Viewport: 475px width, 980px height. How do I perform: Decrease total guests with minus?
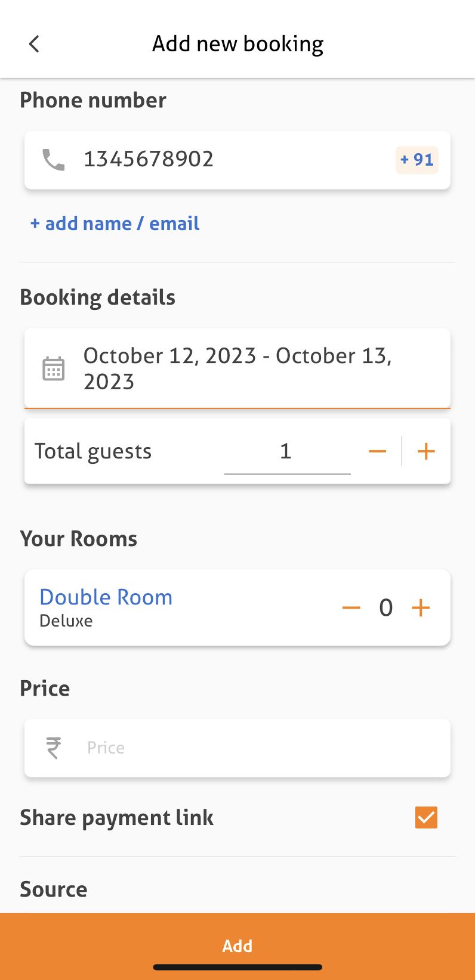377,451
